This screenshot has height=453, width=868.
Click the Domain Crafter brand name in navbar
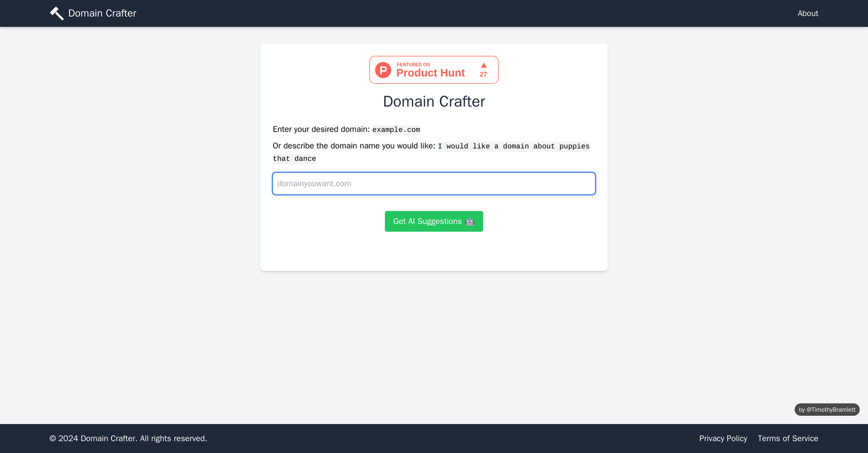[102, 13]
